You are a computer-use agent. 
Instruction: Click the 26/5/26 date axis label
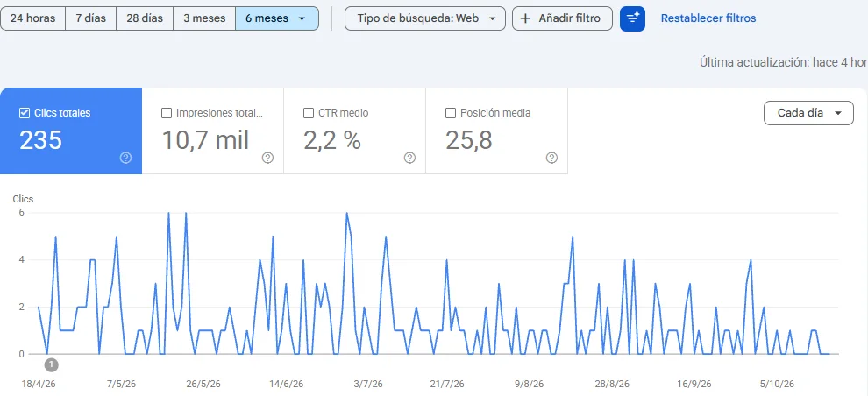pyautogui.click(x=203, y=384)
